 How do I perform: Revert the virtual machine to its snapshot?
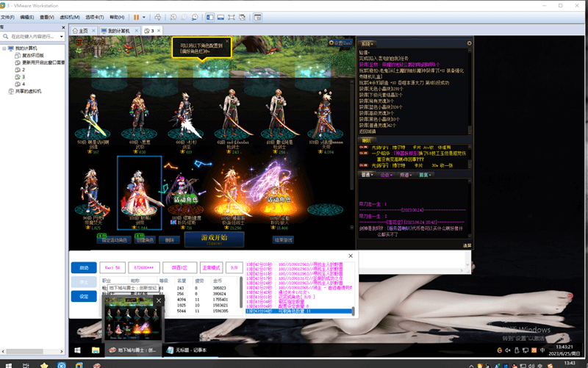pyautogui.click(x=184, y=17)
